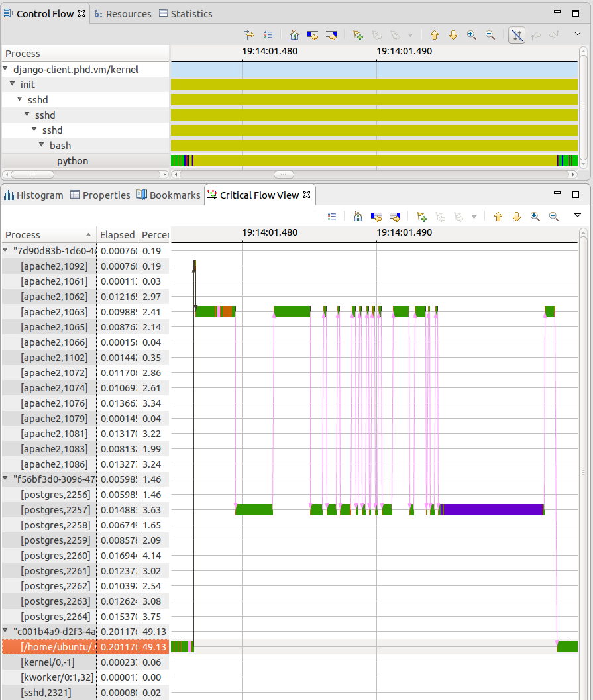Select the python process row

(x=72, y=161)
